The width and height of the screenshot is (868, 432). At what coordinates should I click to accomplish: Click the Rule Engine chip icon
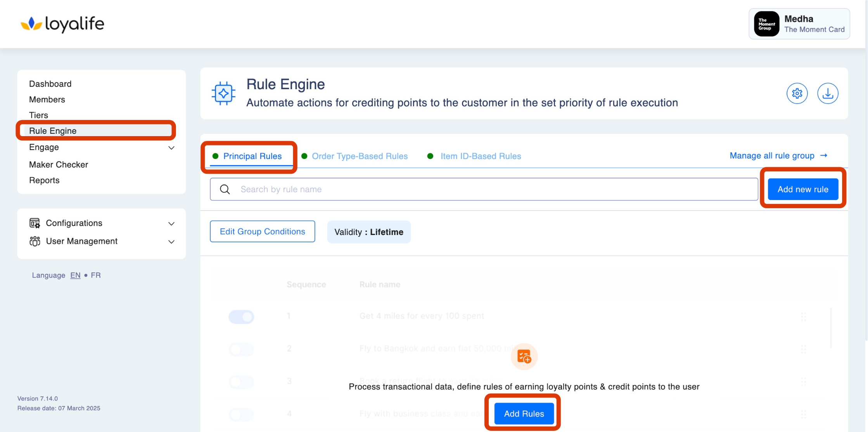click(223, 93)
